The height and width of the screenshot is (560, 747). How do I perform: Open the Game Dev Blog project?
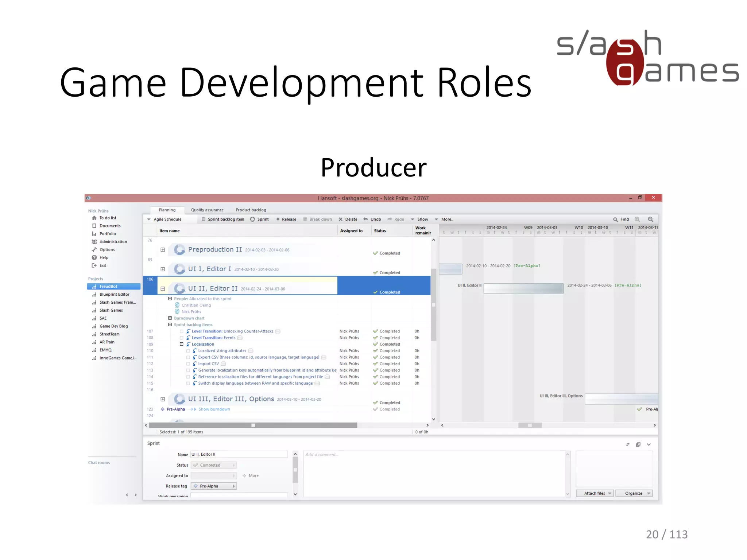coord(114,326)
